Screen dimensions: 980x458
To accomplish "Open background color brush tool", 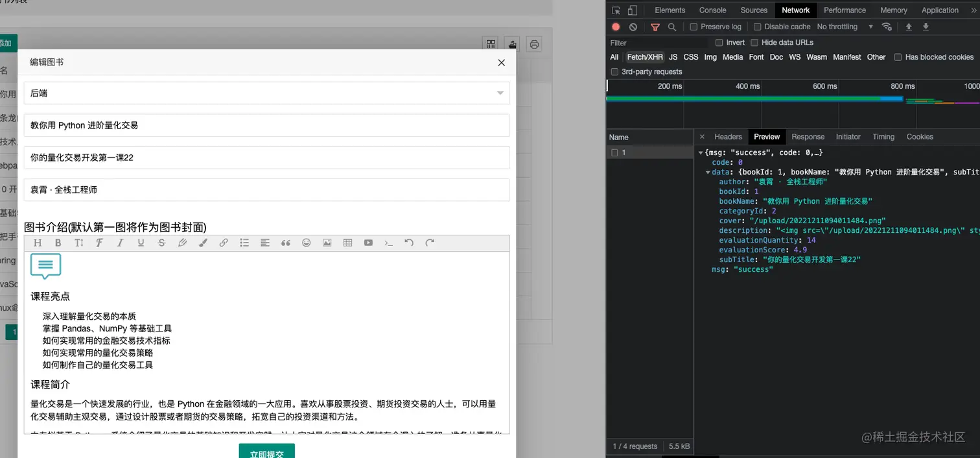I will tap(203, 243).
